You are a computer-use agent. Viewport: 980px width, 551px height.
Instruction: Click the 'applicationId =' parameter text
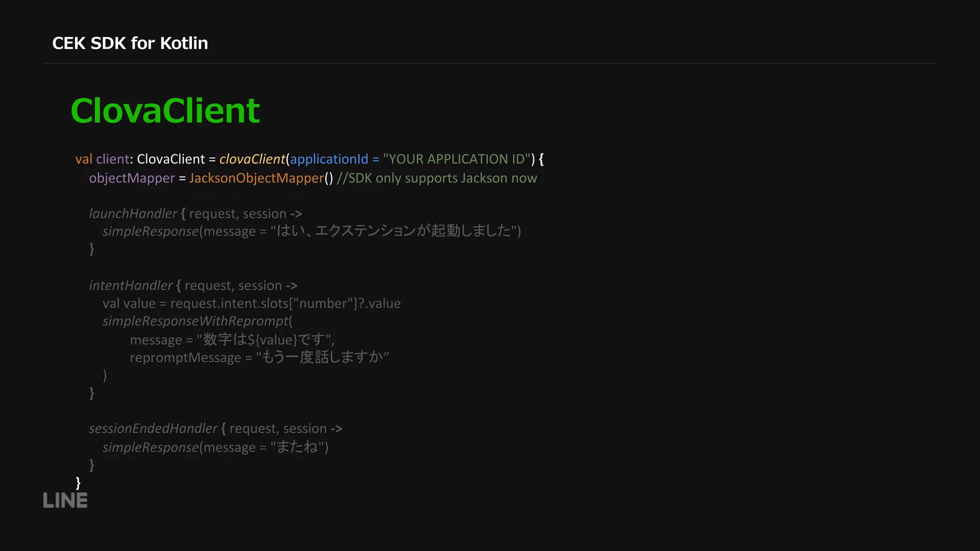334,159
